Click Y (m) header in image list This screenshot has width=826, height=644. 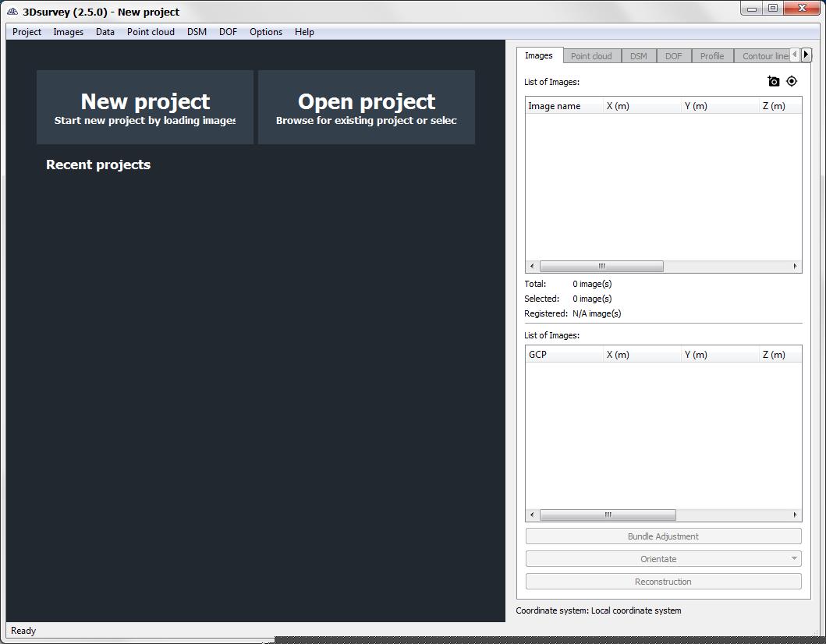[720, 106]
